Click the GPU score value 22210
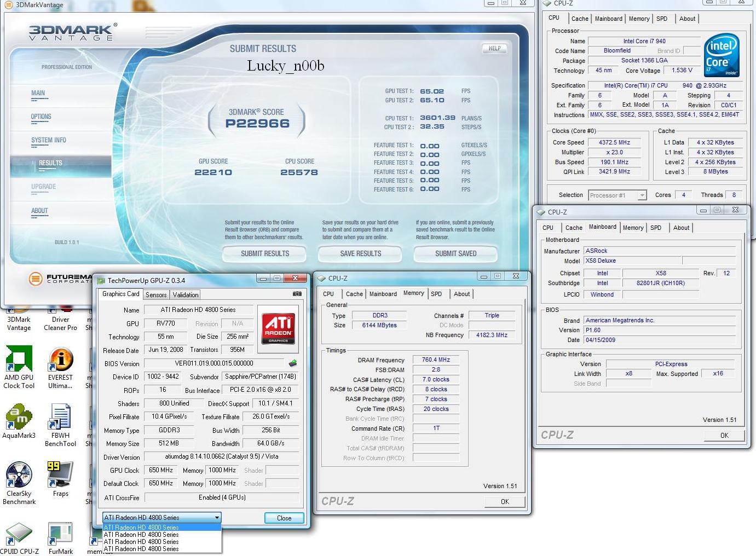 213,172
